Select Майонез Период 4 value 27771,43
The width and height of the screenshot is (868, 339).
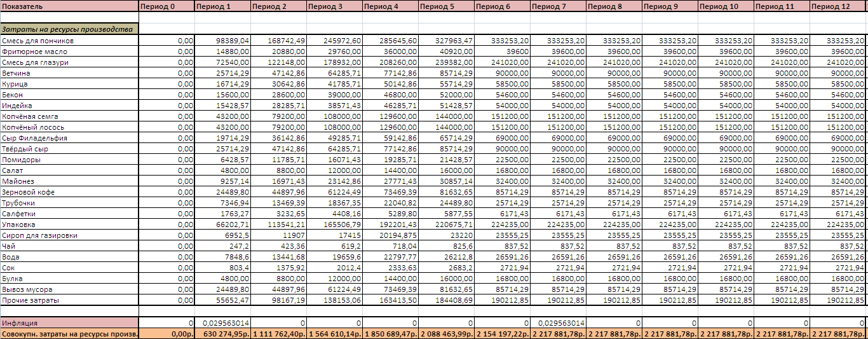390,181
